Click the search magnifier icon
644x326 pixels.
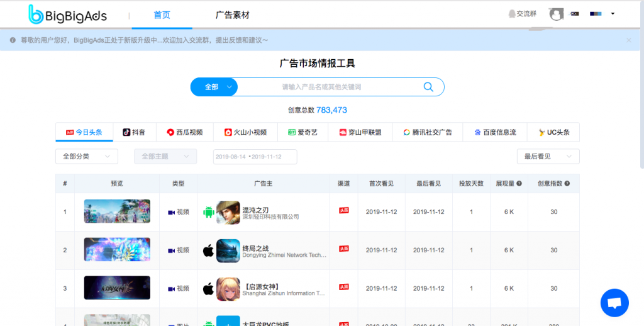tap(428, 87)
